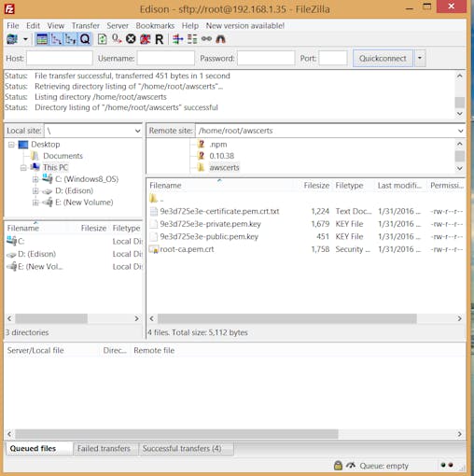Viewport: 474px width, 476px height.
Task: Reconnect to last server (R) icon
Action: click(x=160, y=39)
